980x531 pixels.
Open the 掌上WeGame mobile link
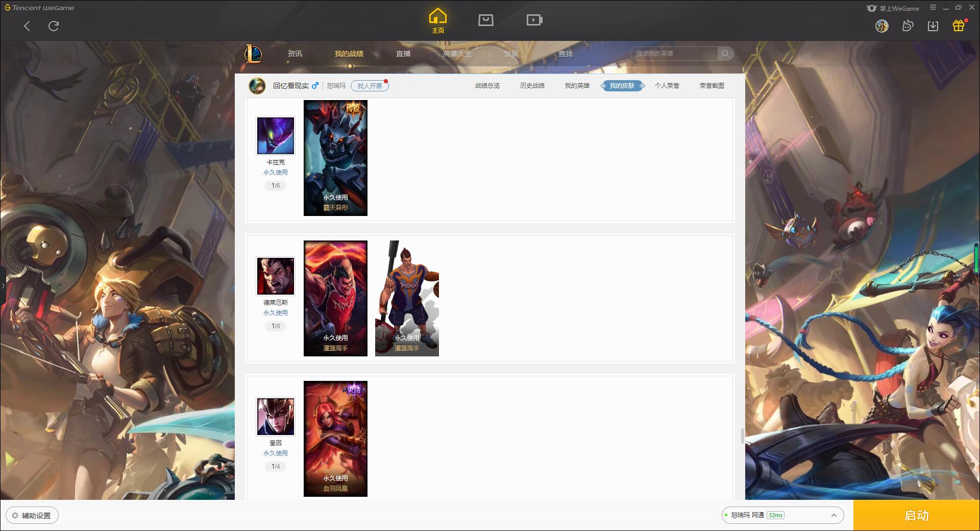pos(893,8)
